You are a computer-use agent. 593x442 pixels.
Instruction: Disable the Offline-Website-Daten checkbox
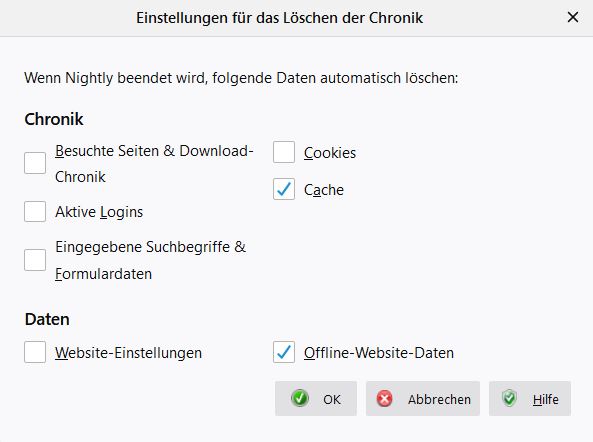click(284, 352)
